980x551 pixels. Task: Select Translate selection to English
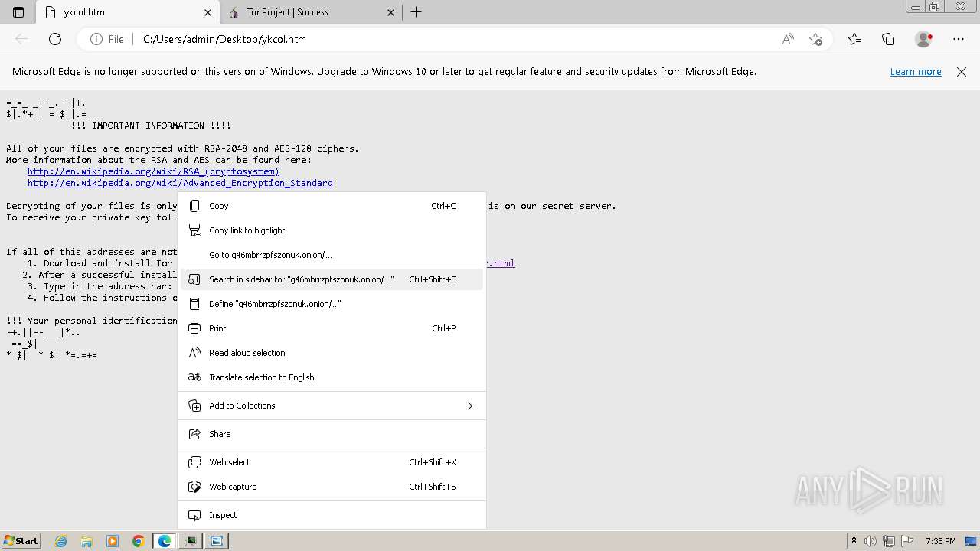pyautogui.click(x=332, y=377)
